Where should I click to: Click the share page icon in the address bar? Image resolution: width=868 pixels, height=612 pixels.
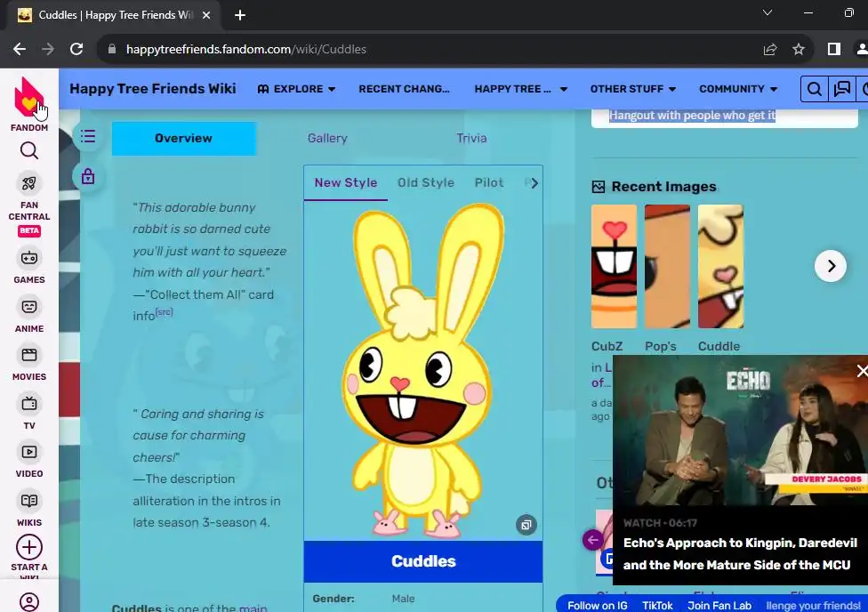(x=770, y=49)
